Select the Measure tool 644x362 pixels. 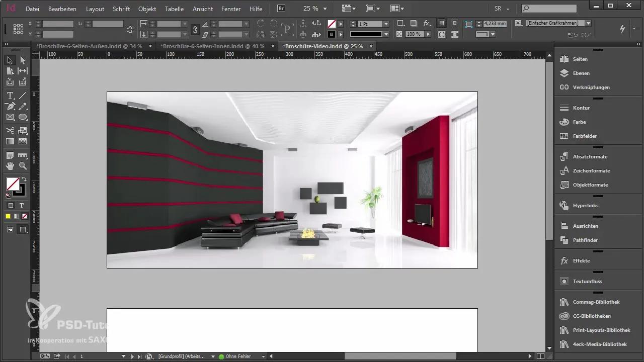point(23,155)
